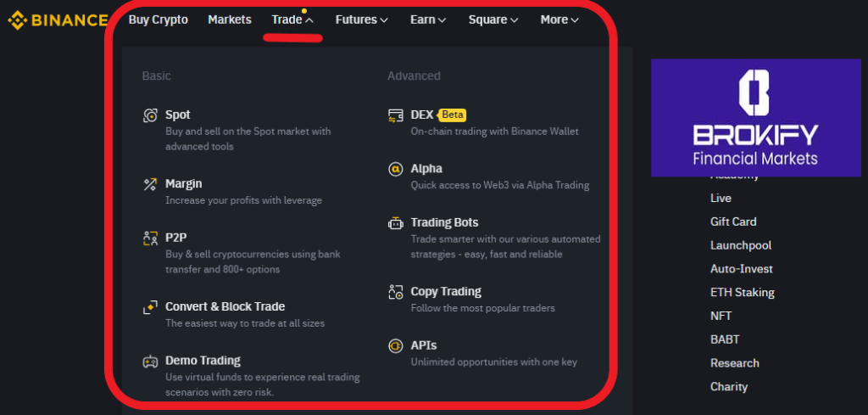868x415 pixels.
Task: Click the DEX wallet icon
Action: click(x=395, y=115)
